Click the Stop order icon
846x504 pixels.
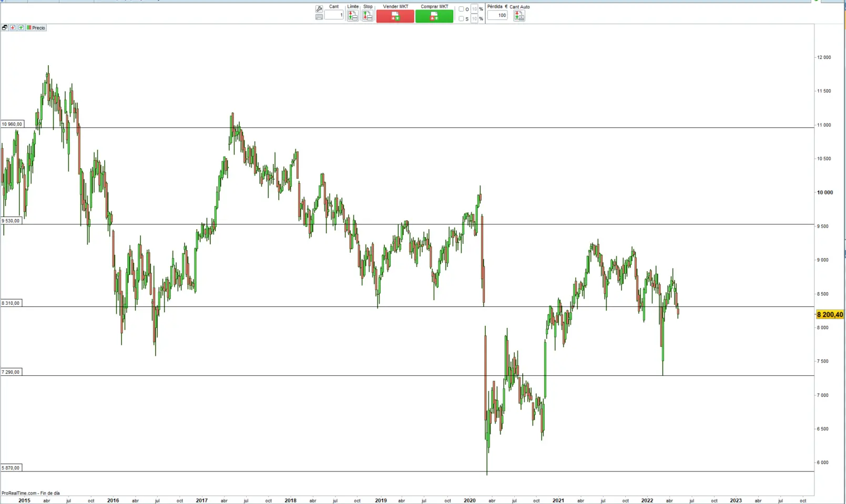(368, 16)
